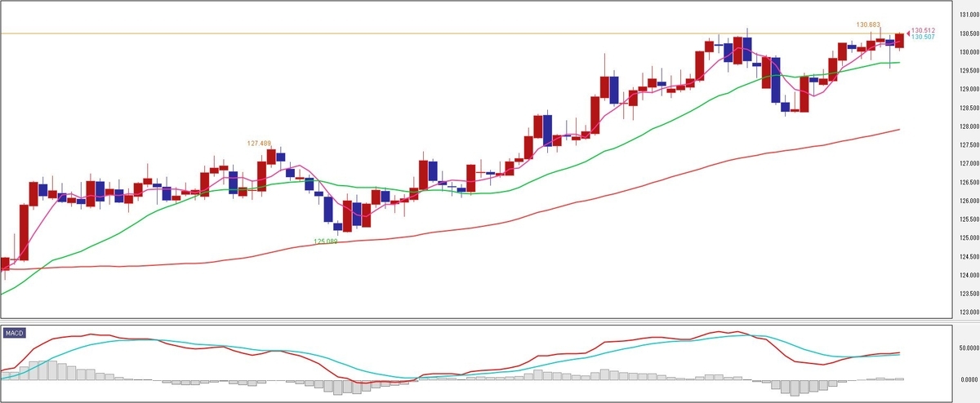980x403 pixels.
Task: Click 50.0000 on the MACD axis
Action: pos(969,348)
